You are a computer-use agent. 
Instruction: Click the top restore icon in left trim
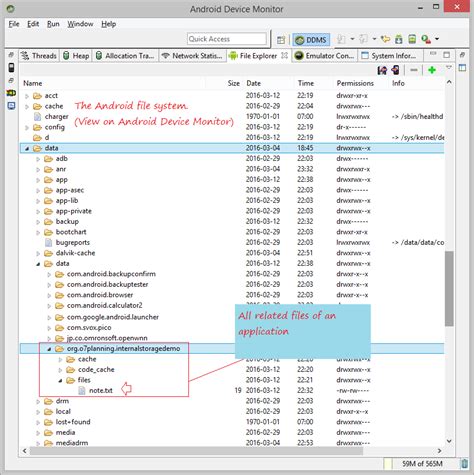[x=11, y=55]
